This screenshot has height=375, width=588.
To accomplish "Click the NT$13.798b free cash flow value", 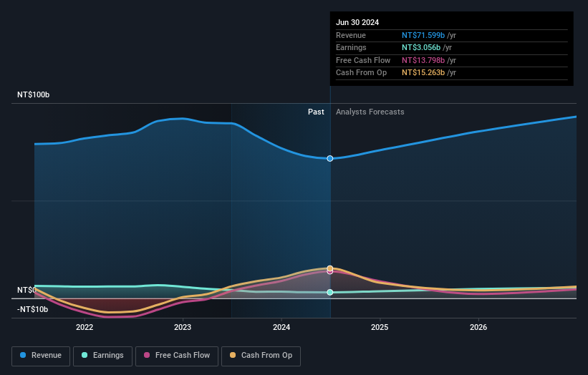I will 423,60.
